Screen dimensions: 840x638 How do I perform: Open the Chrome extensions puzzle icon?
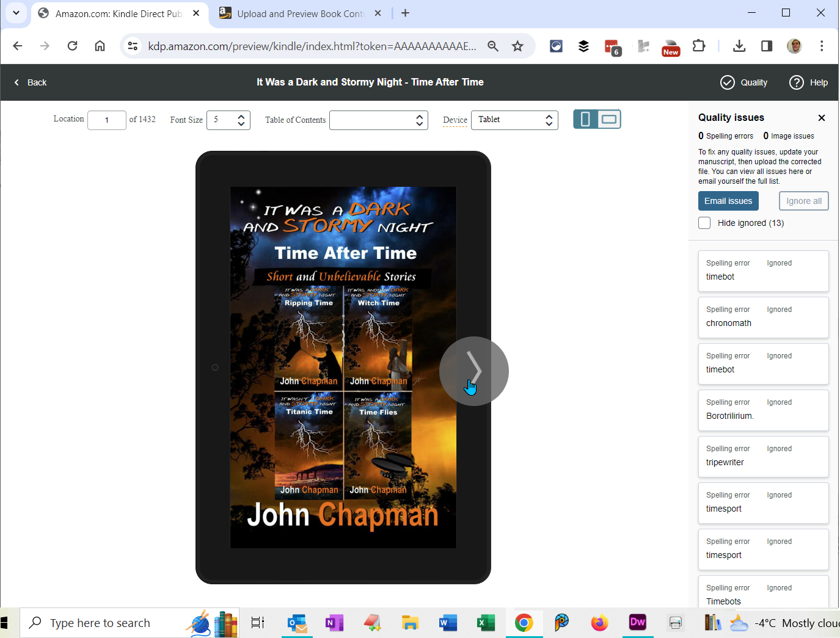pos(699,46)
